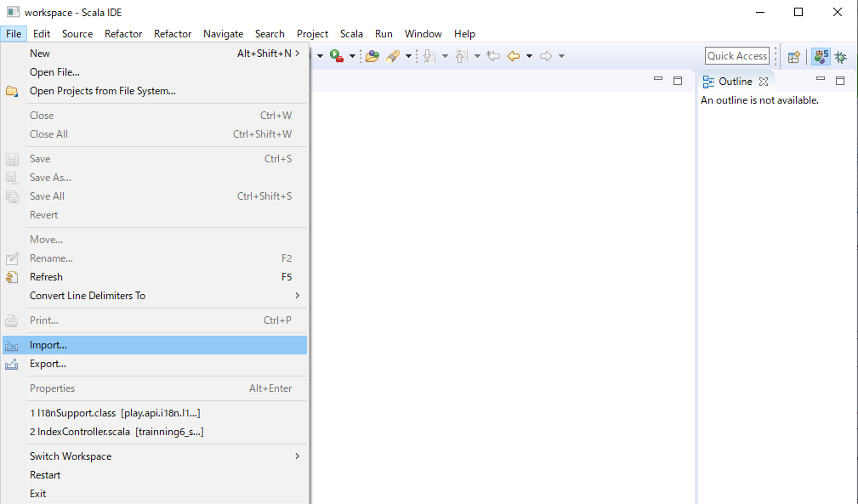858x504 pixels.
Task: Expand Convert Line Delimiters To submenu
Action: point(154,295)
